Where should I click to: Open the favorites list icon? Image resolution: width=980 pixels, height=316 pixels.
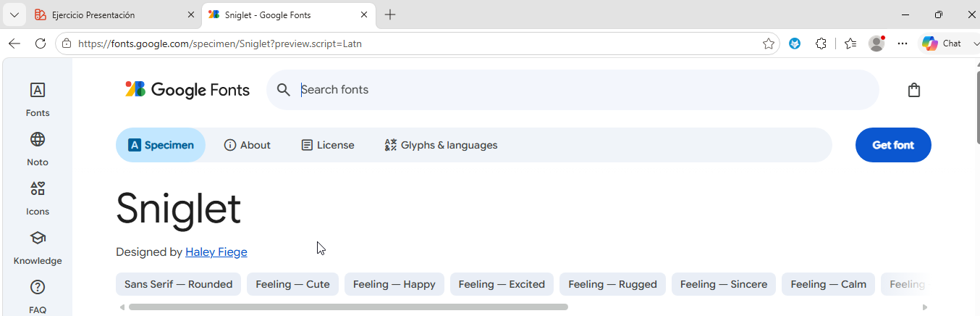point(850,43)
